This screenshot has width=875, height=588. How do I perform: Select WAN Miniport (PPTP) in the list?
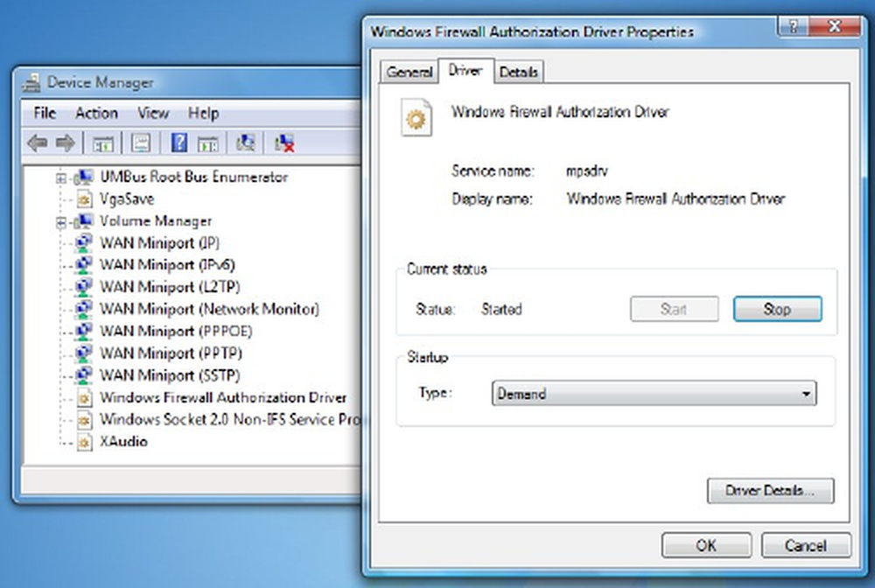point(171,353)
